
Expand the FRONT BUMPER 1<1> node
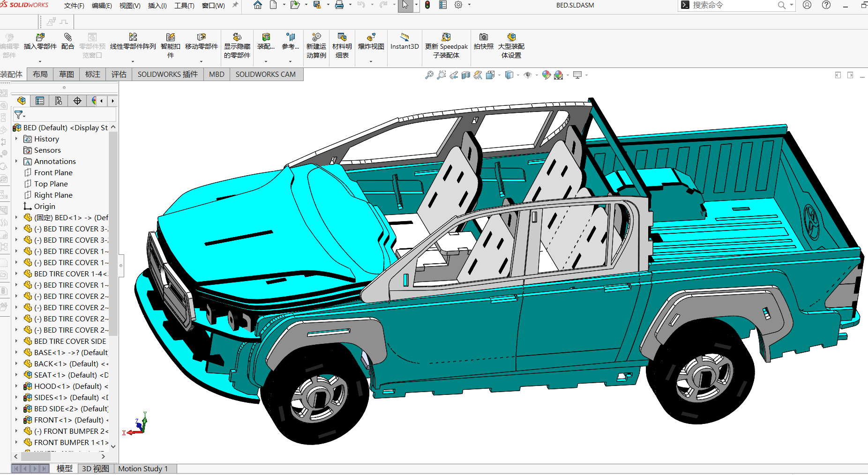[16, 442]
